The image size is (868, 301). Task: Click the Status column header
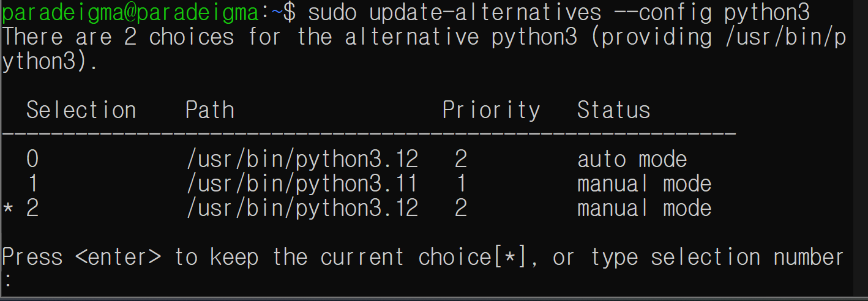coord(613,110)
